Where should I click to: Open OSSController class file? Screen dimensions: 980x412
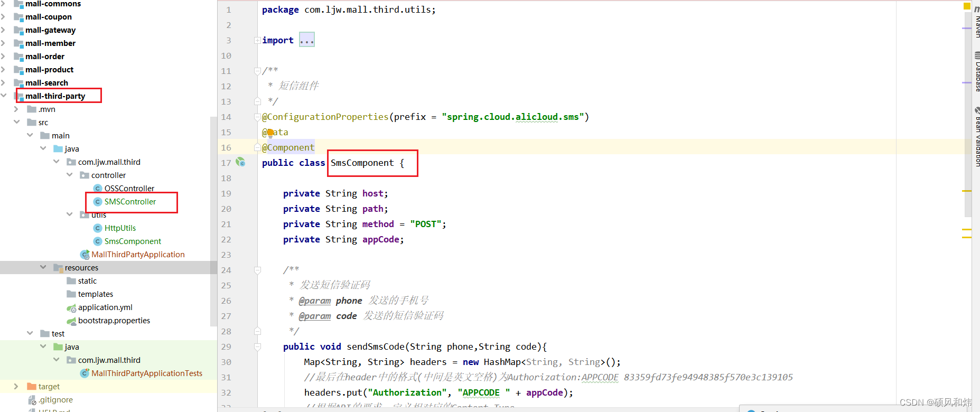[x=129, y=189]
